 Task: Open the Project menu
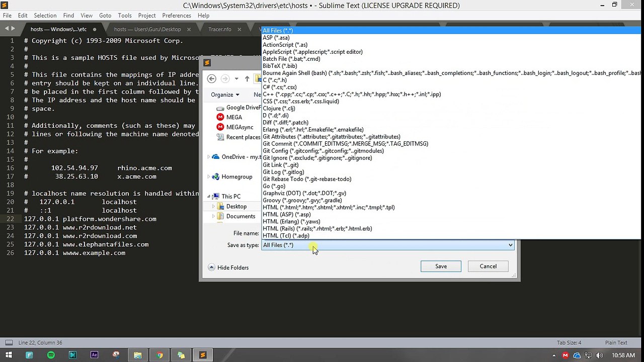point(147,16)
